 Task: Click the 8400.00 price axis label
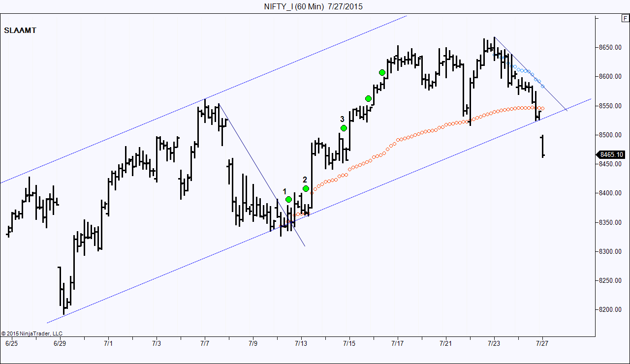pos(610,193)
